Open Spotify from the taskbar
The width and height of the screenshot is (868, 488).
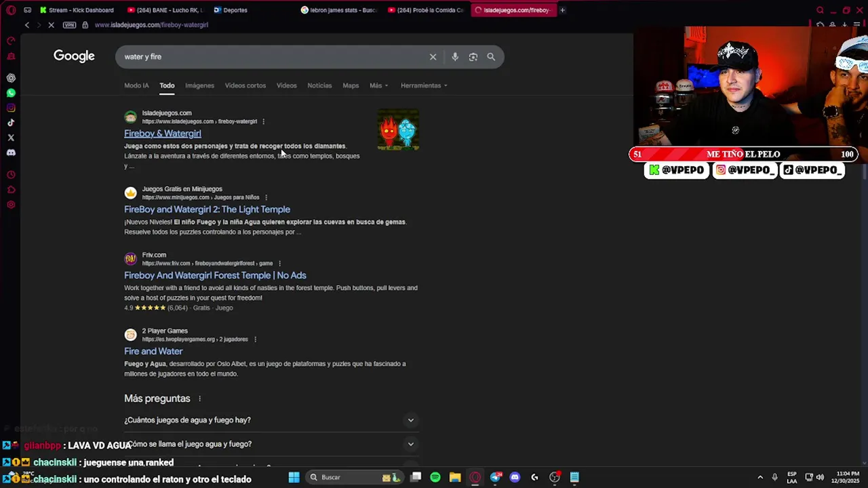tap(435, 477)
